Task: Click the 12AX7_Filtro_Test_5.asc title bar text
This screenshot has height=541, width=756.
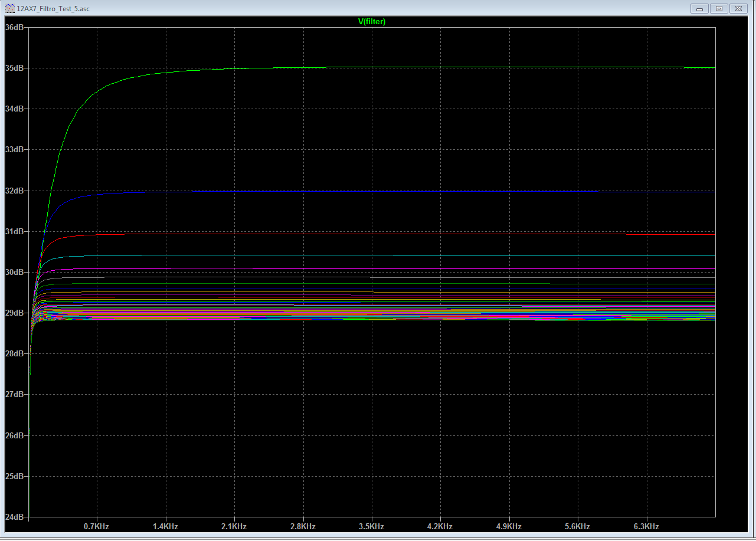Action: [54, 8]
